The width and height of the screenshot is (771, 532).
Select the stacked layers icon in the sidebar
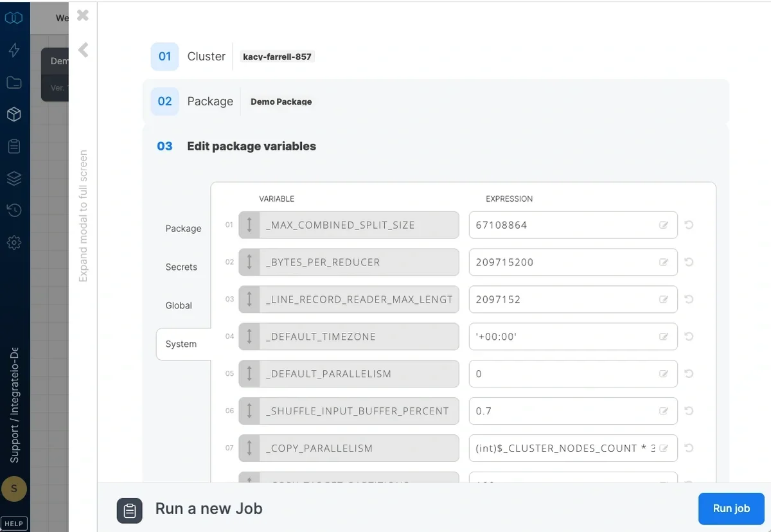[x=14, y=178]
